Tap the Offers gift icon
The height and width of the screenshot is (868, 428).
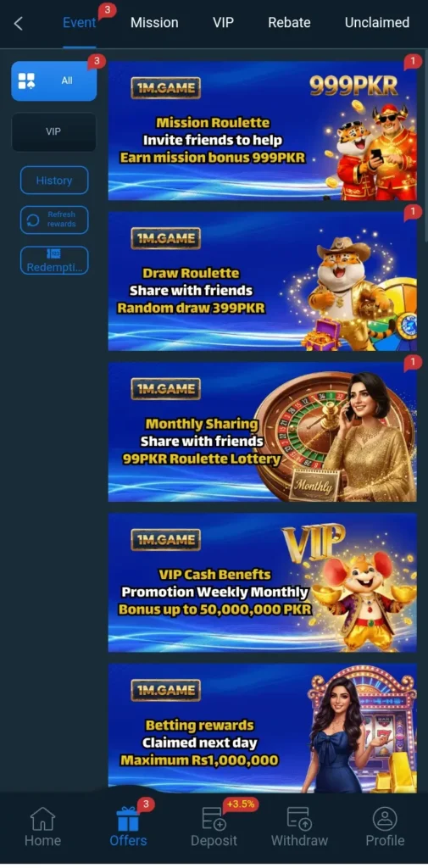click(128, 820)
